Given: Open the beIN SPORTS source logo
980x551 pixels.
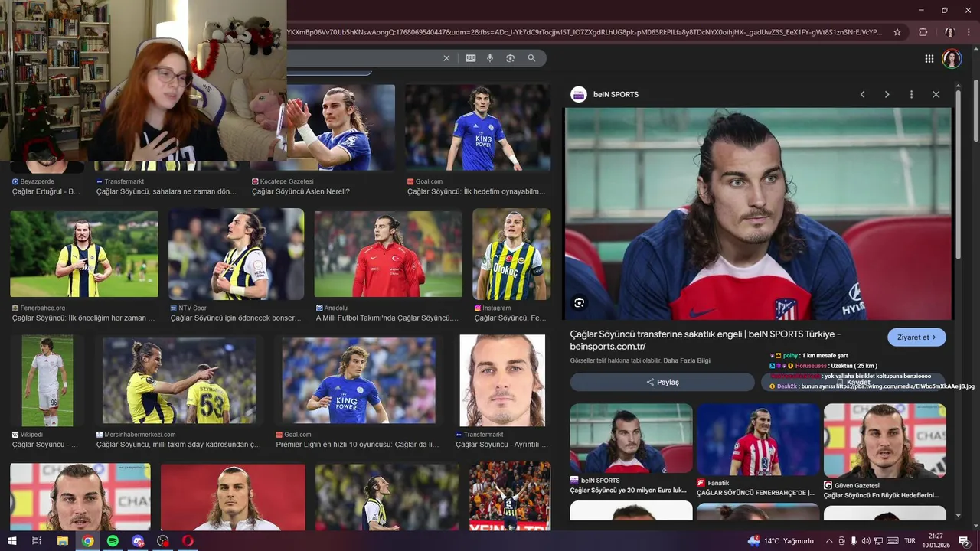Looking at the screenshot, I should [579, 94].
